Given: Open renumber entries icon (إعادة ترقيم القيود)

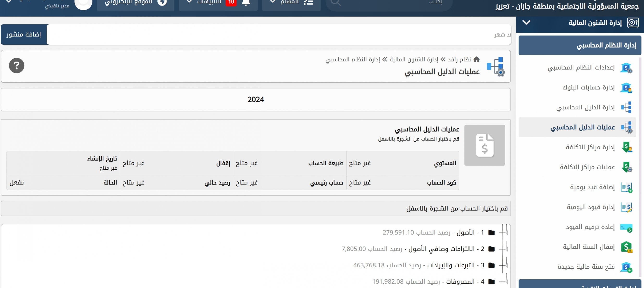Looking at the screenshot, I should (626, 227).
